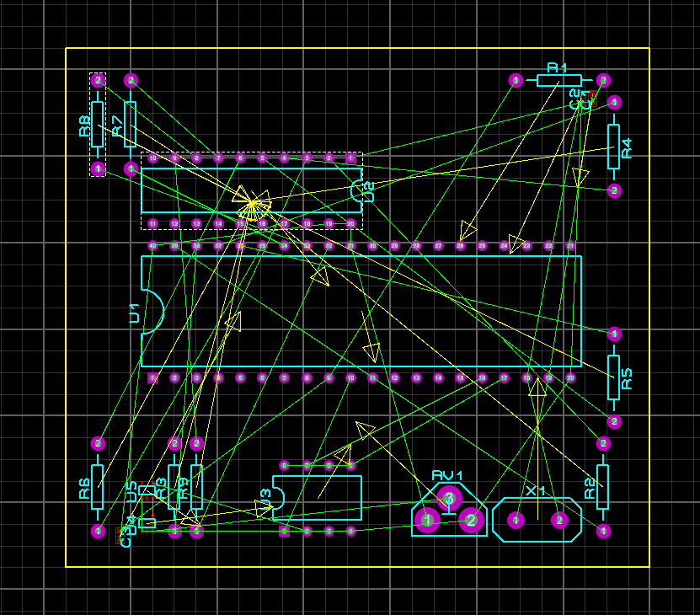Select pad 1 of resistor R1
Viewport: 700px width, 615px height.
[516, 80]
